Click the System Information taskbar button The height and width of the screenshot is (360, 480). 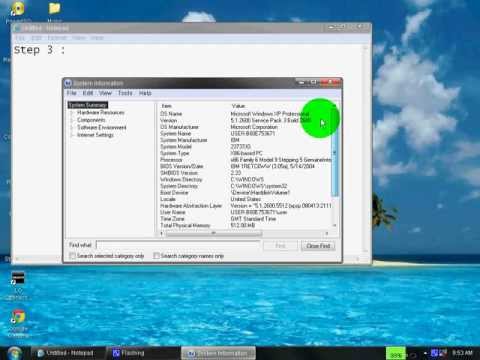click(218, 353)
